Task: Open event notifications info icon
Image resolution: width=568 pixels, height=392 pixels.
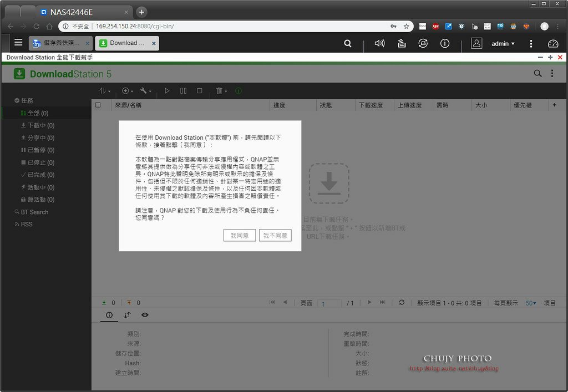Action: tap(445, 43)
